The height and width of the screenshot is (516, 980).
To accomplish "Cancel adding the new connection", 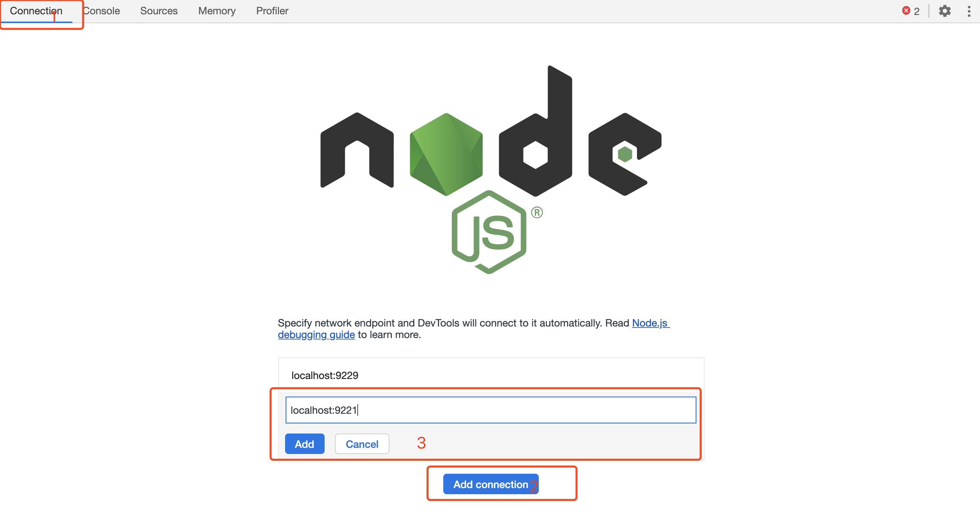I will [x=362, y=444].
